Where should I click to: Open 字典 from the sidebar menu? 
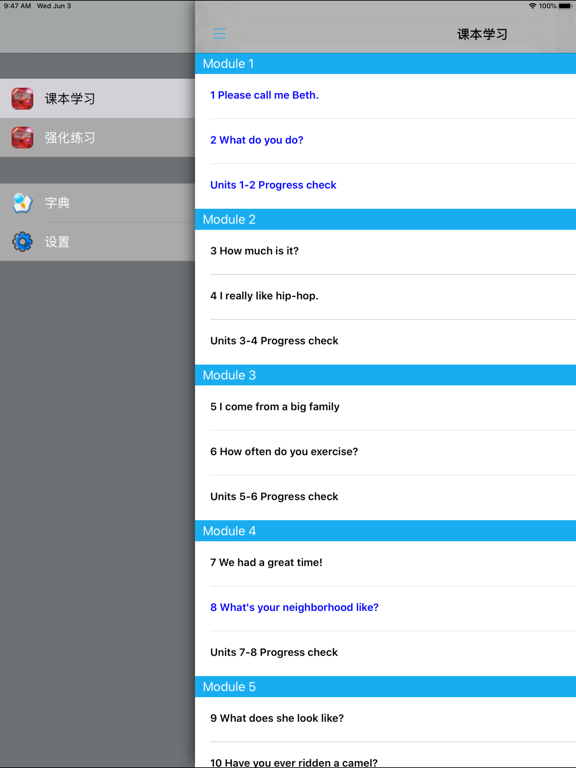(97, 202)
